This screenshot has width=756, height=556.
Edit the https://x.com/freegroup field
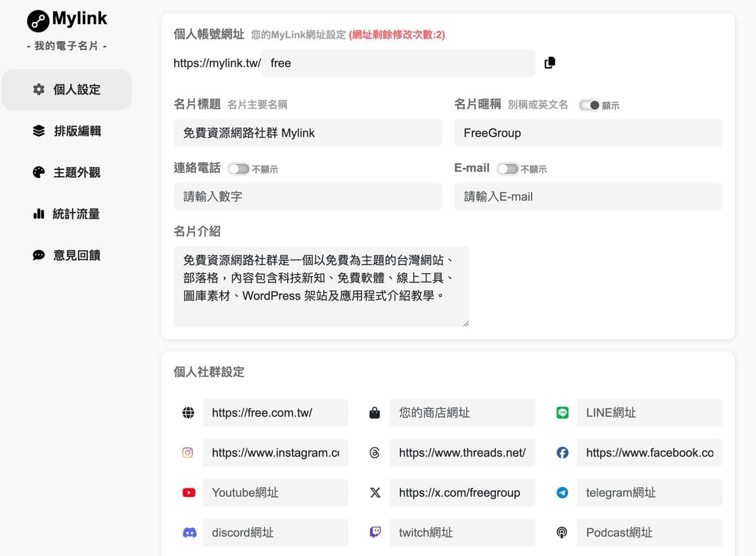(x=462, y=492)
